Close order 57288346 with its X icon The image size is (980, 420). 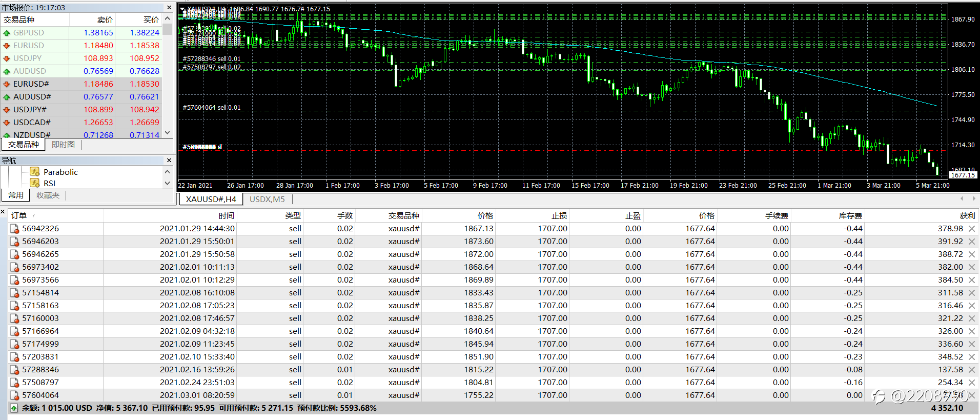point(971,370)
